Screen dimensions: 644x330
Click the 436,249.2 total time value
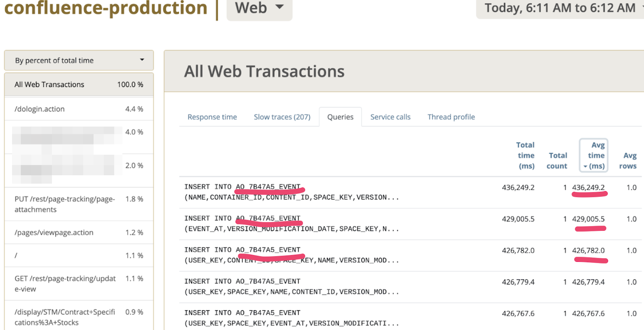click(518, 187)
